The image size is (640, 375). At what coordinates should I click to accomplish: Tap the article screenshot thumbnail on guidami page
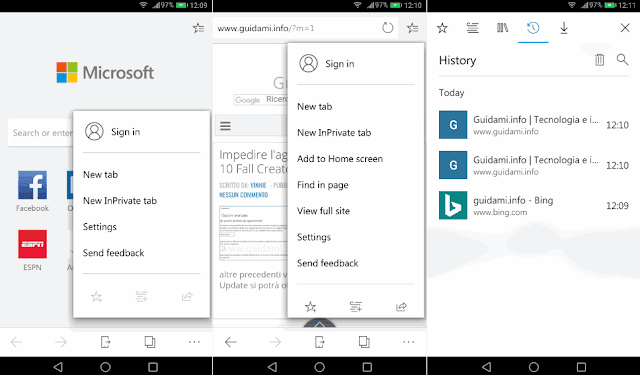(x=253, y=233)
